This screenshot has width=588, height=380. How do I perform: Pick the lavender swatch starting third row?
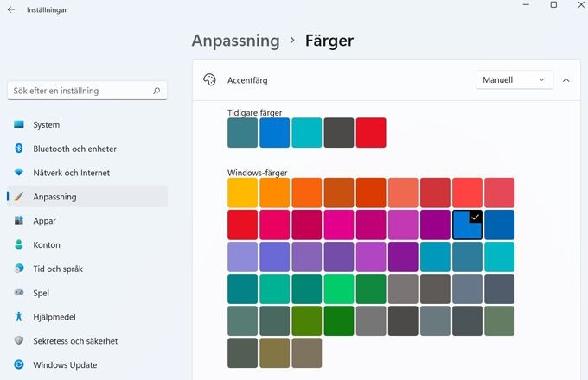(x=242, y=256)
